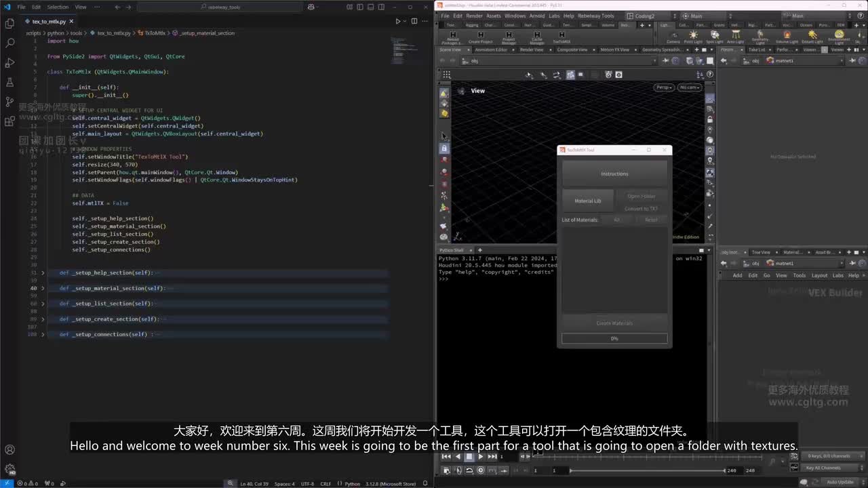This screenshot has height=488, width=868.
Task: Click the Instructions button in TexToMtlX Tool
Action: pos(614,174)
